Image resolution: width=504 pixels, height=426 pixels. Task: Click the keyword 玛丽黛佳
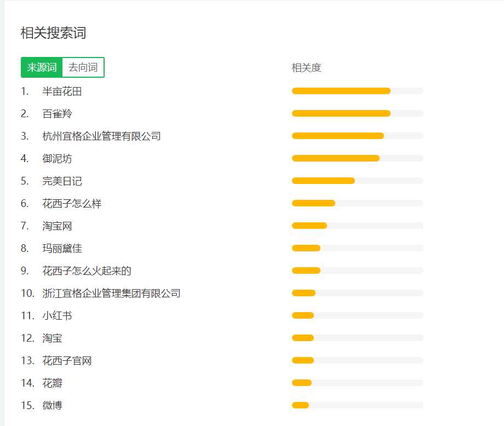[62, 249]
